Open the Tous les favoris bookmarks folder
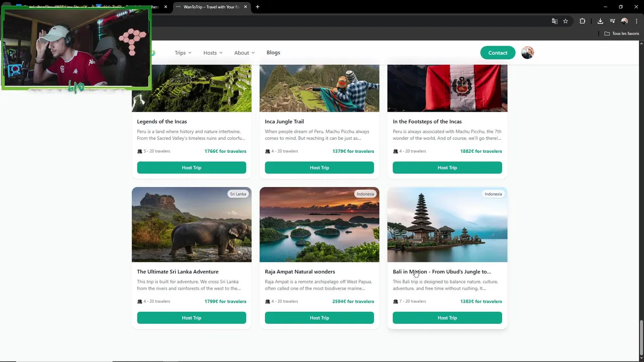644x362 pixels. click(622, 34)
